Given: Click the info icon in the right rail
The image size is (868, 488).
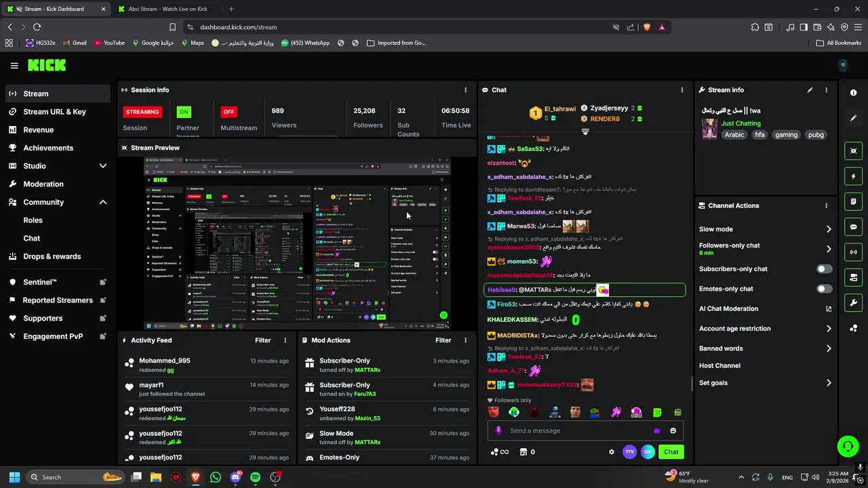Looking at the screenshot, I should click(853, 93).
